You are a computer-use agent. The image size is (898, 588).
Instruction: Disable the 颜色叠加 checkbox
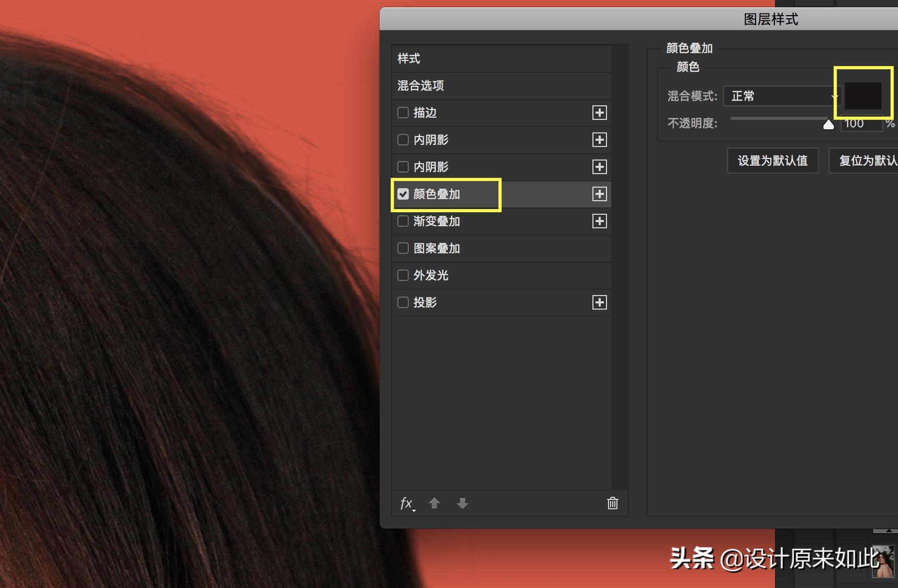point(403,193)
